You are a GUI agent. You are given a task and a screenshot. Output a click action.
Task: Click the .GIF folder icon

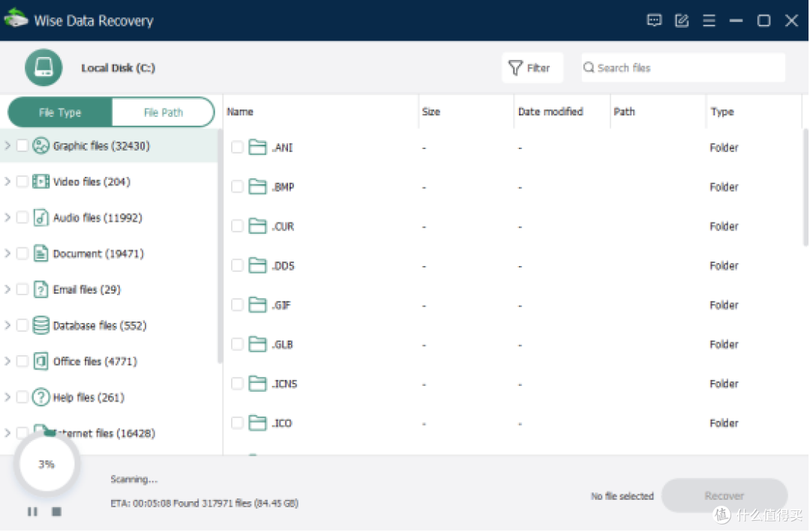tap(257, 305)
